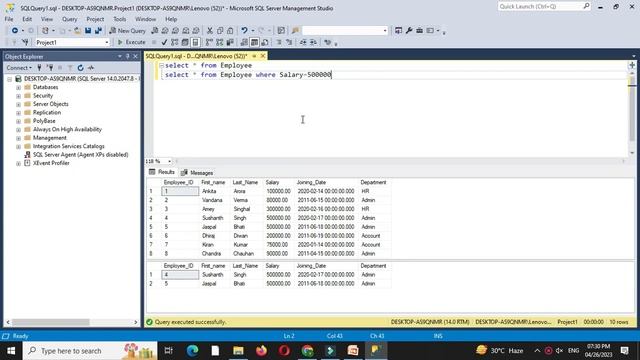Click the Open File folder icon
Viewport: 640px width, 360px height.
click(77, 31)
